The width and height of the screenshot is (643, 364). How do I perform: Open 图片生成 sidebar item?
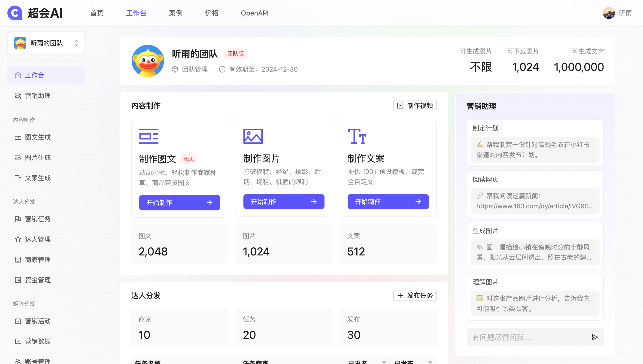pyautogui.click(x=37, y=158)
